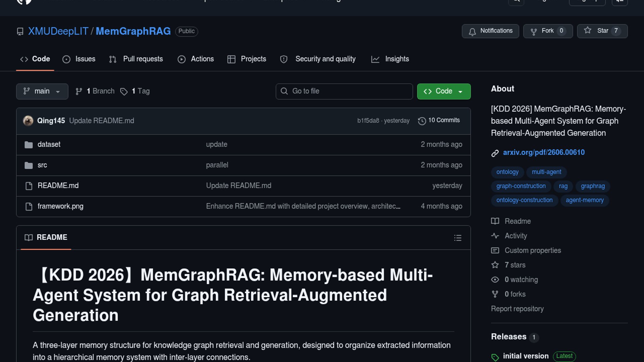The width and height of the screenshot is (644, 362).
Task: Open the framework.png file
Action: click(x=60, y=206)
